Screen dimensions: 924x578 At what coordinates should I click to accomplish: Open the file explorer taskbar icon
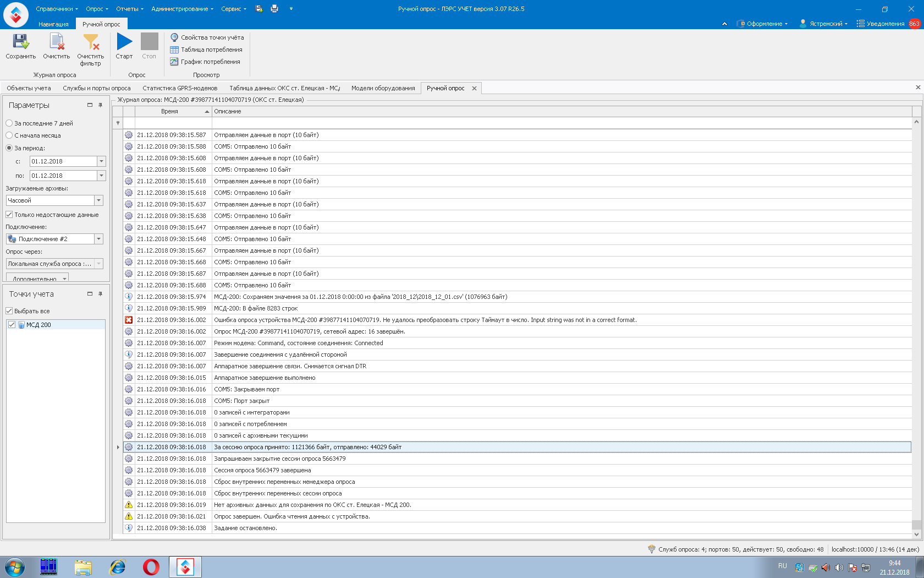point(83,567)
